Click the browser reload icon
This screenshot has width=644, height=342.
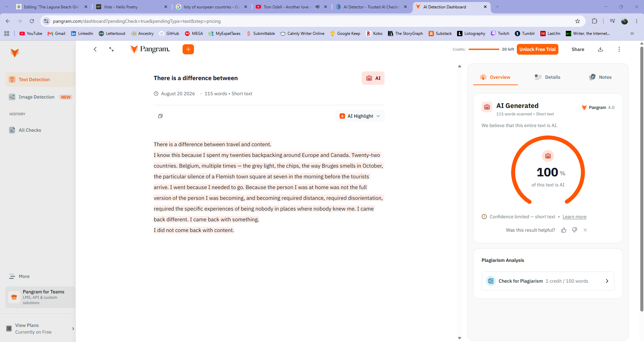pos(32,21)
